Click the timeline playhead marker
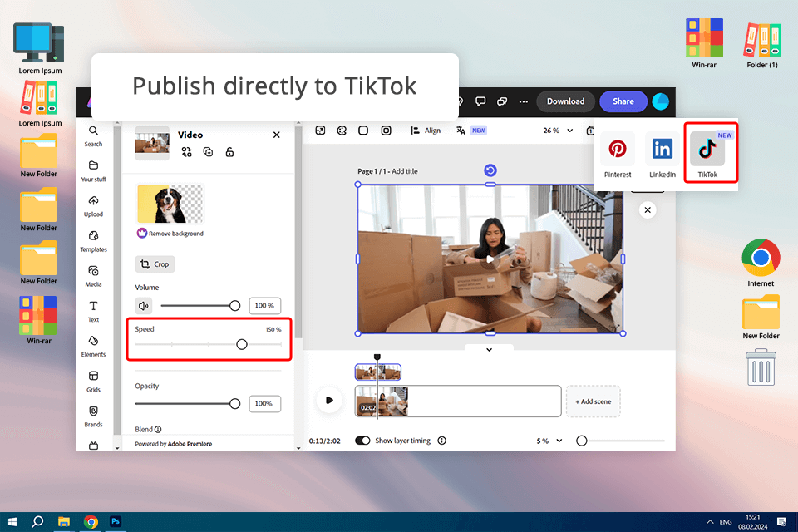798x532 pixels. click(x=377, y=357)
